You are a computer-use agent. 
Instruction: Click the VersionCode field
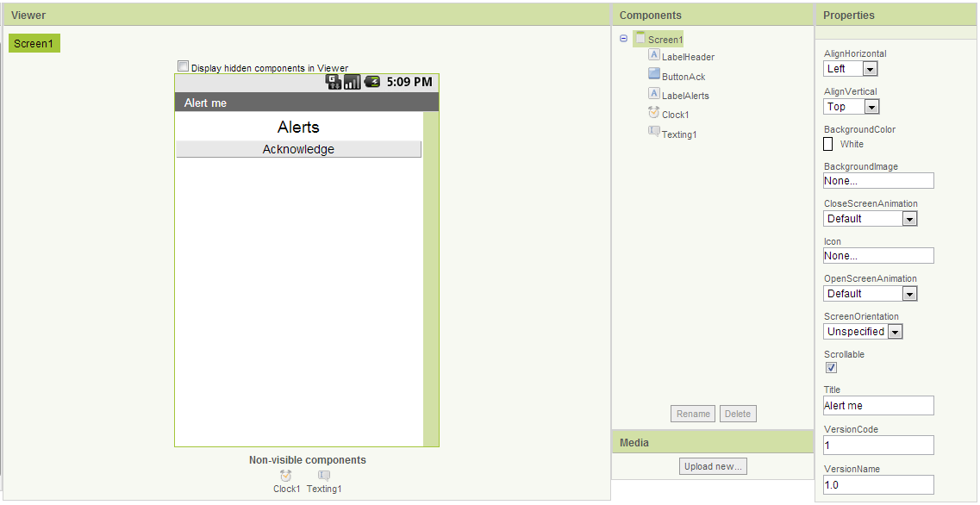click(x=879, y=445)
